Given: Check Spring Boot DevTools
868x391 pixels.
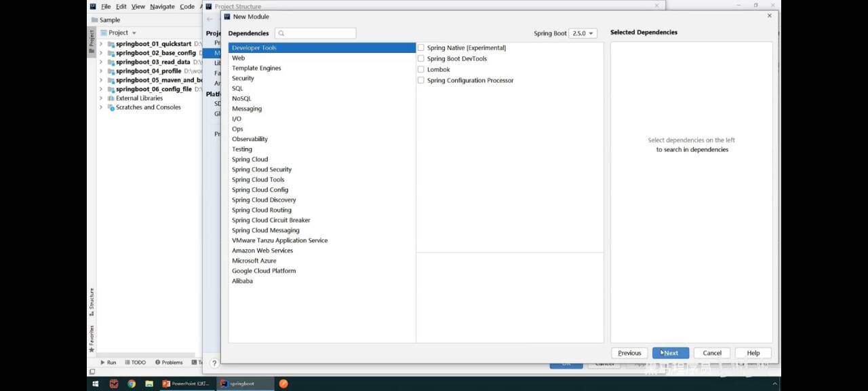Looking at the screenshot, I should pos(421,58).
